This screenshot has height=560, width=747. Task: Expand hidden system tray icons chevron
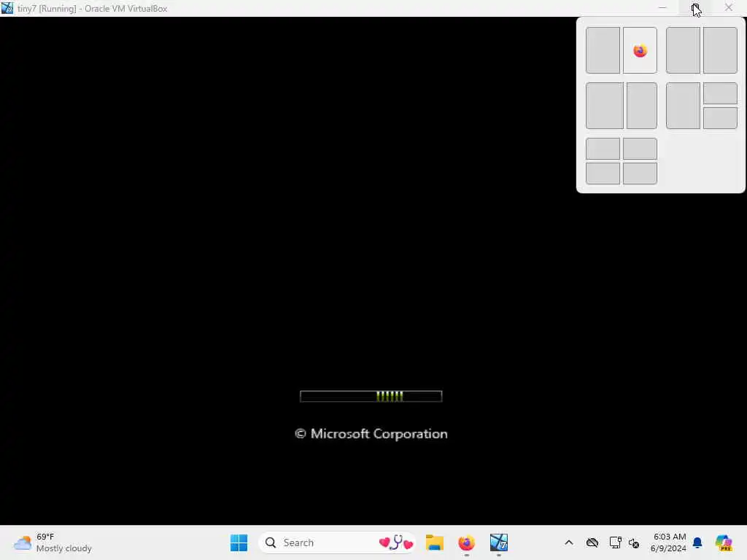tap(569, 542)
